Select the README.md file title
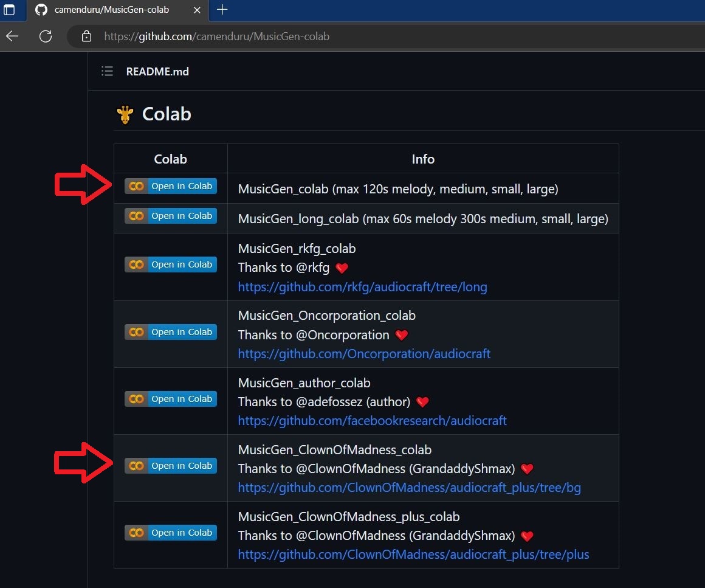 tap(157, 72)
